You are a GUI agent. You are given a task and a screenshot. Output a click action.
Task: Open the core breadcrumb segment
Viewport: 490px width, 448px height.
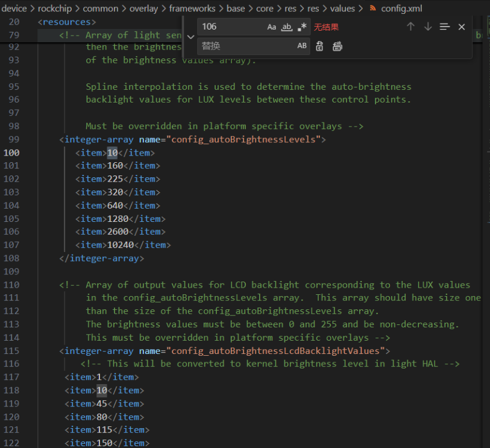tap(265, 8)
